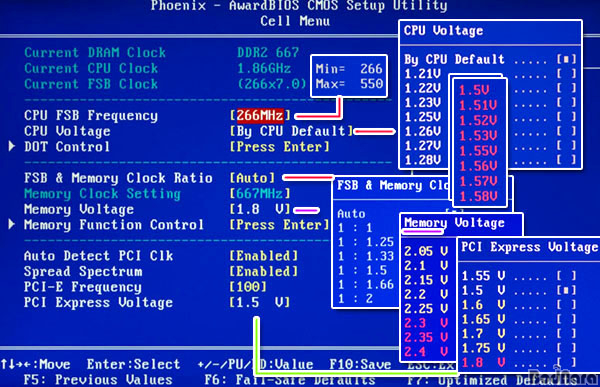The height and width of the screenshot is (387, 600).
Task: Choose Auto in the FSB & Memory ratio list
Action: coord(351,214)
